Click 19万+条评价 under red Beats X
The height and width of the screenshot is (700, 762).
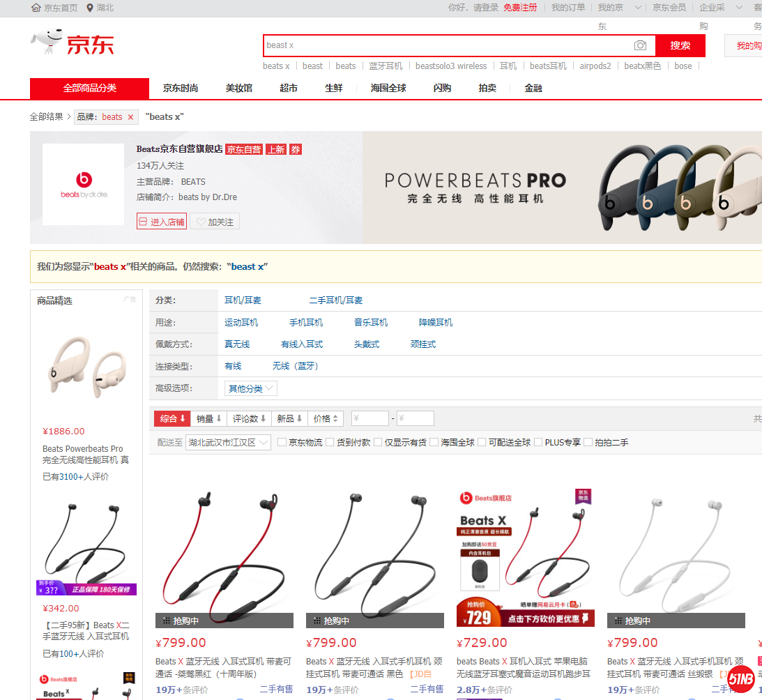pyautogui.click(x=182, y=690)
